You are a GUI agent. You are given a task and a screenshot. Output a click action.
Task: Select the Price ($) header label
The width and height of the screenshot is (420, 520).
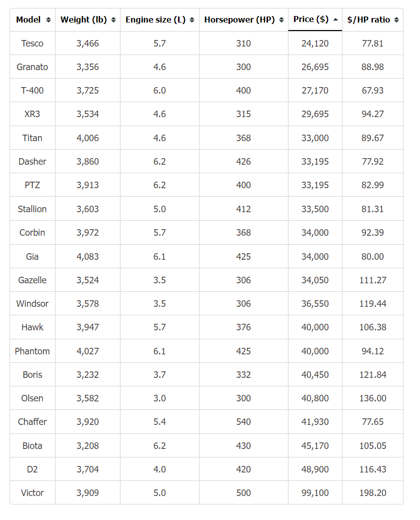pyautogui.click(x=310, y=19)
